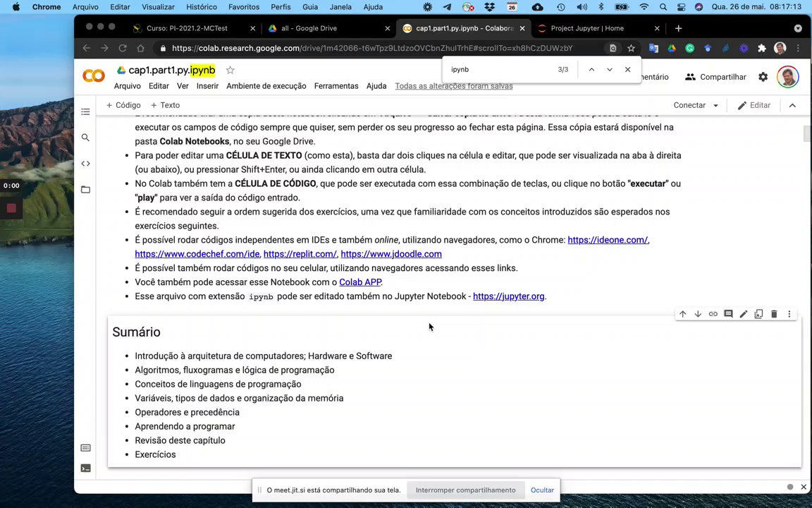Screen dimensions: 812x508
Task: Open Chrome three-dot menu
Action: (798, 48)
